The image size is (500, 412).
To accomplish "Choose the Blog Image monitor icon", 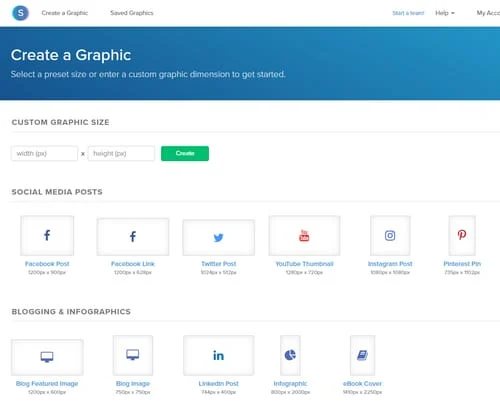I will click(133, 355).
